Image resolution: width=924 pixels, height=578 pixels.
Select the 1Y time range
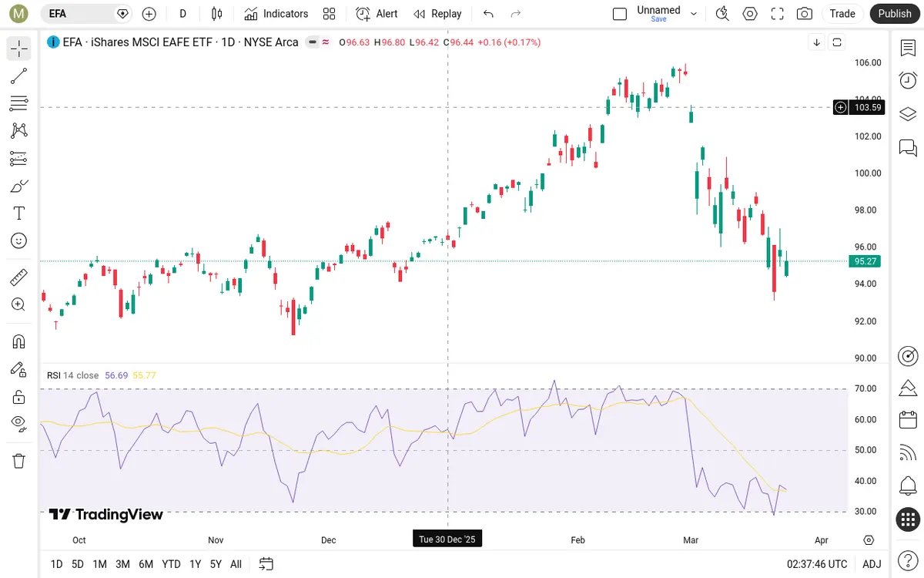195,564
